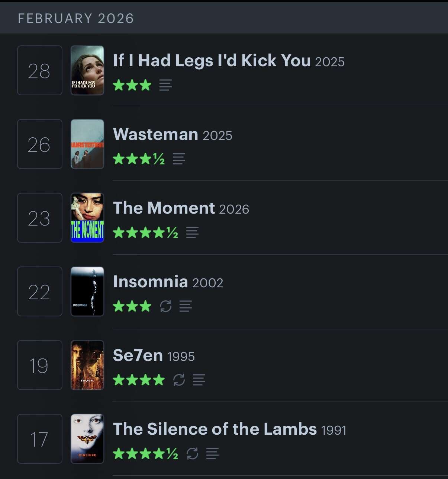Image resolution: width=448 pixels, height=479 pixels.
Task: Select the day 23 diary date box
Action: tap(39, 218)
